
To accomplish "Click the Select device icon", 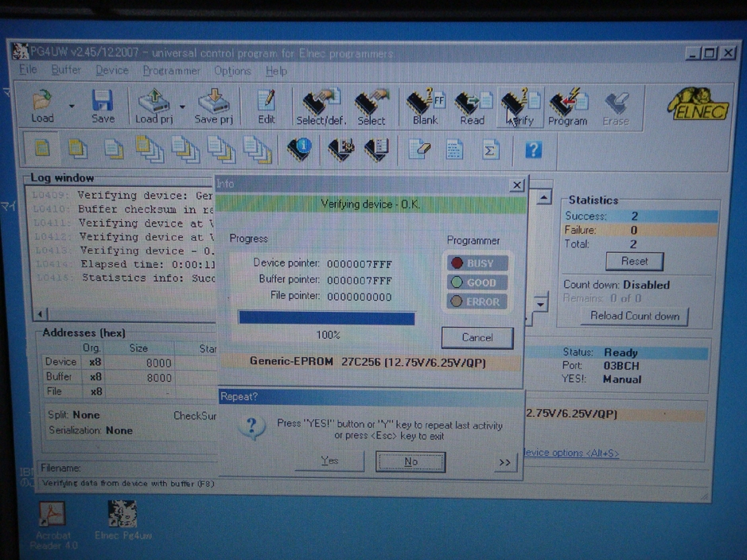I will pyautogui.click(x=372, y=107).
